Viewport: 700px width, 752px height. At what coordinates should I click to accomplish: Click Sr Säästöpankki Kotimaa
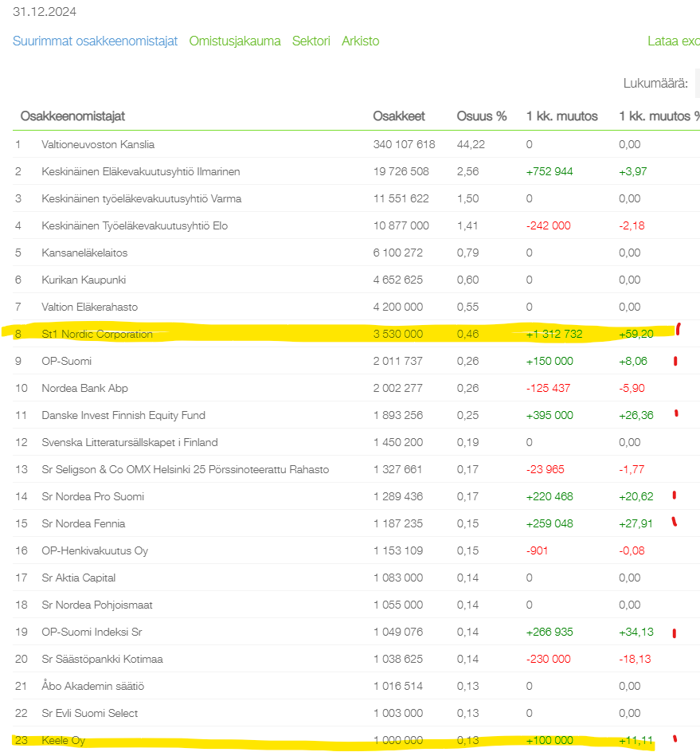point(102,660)
